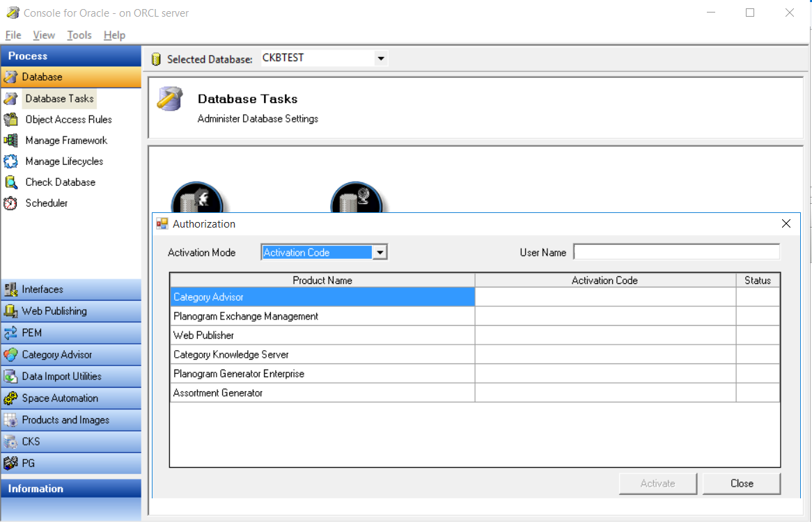Click the CKS section icon

pos(10,442)
